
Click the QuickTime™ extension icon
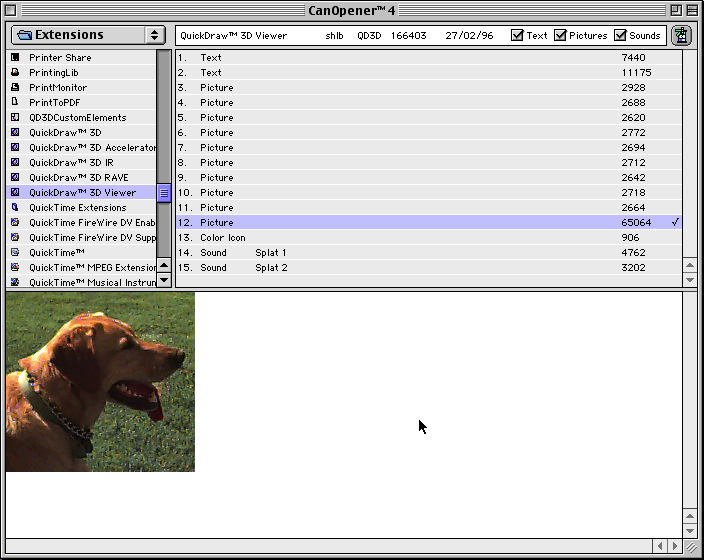pos(15,252)
